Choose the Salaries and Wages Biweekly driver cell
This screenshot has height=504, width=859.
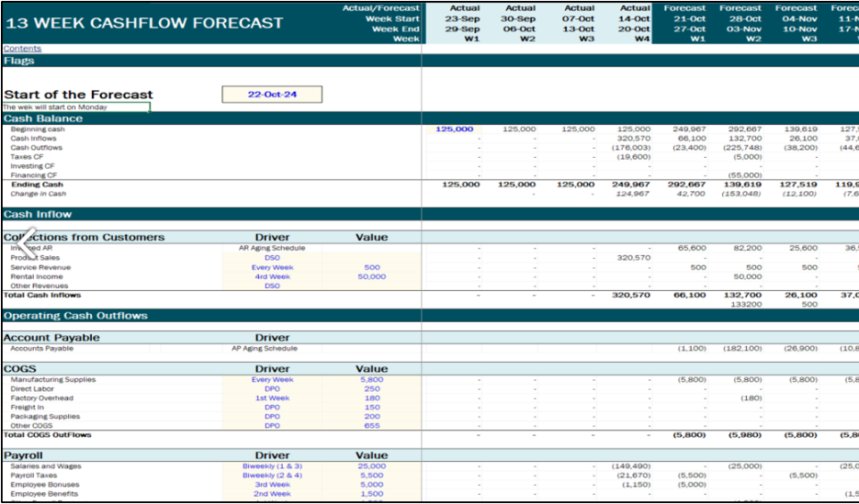click(x=272, y=466)
